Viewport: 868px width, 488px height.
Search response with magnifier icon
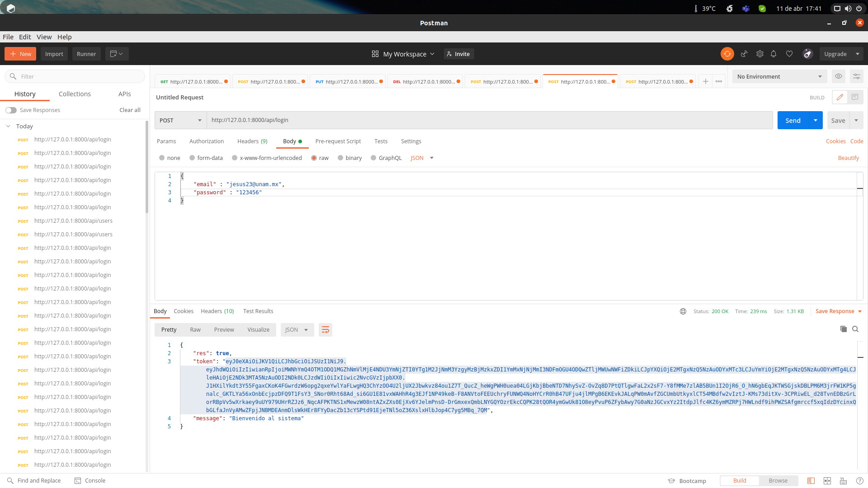[x=855, y=329]
